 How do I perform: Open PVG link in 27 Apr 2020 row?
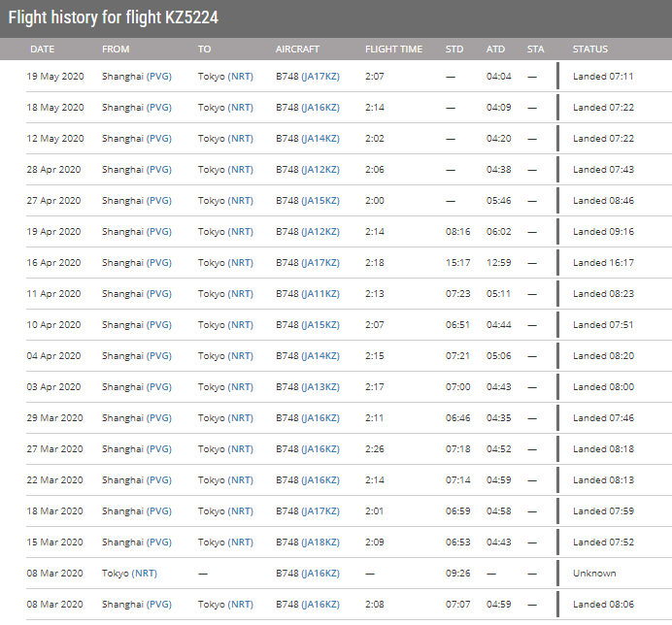159,201
